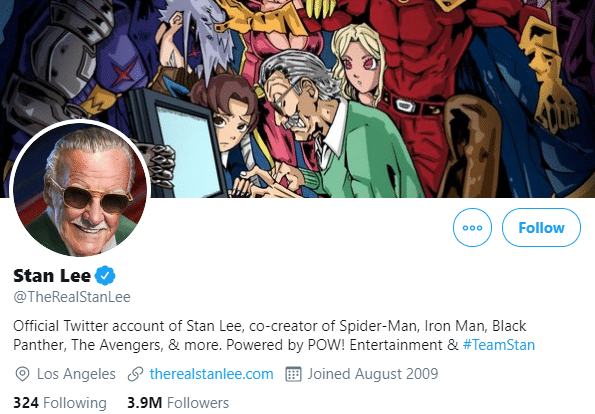The image size is (595, 414).
Task: Open the three-dot more options menu
Action: tap(472, 227)
